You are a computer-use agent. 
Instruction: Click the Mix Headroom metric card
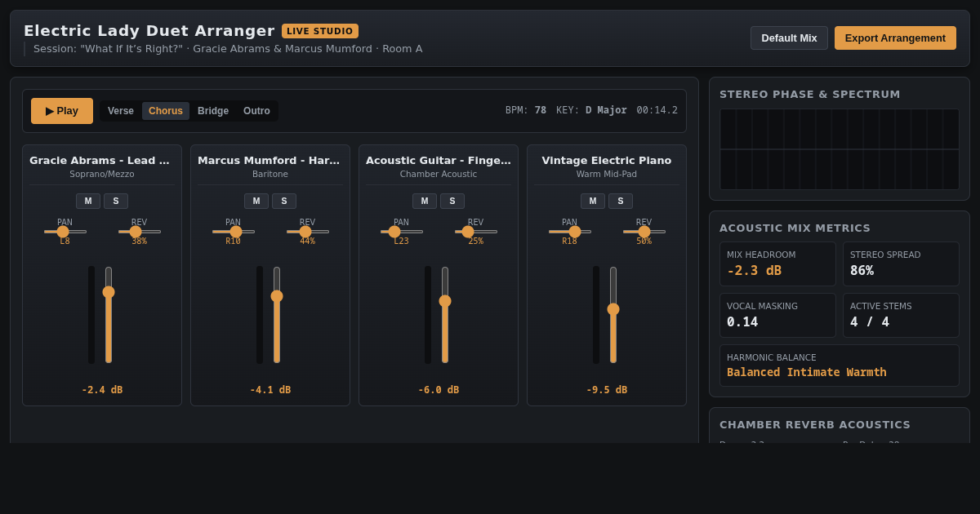coord(777,264)
